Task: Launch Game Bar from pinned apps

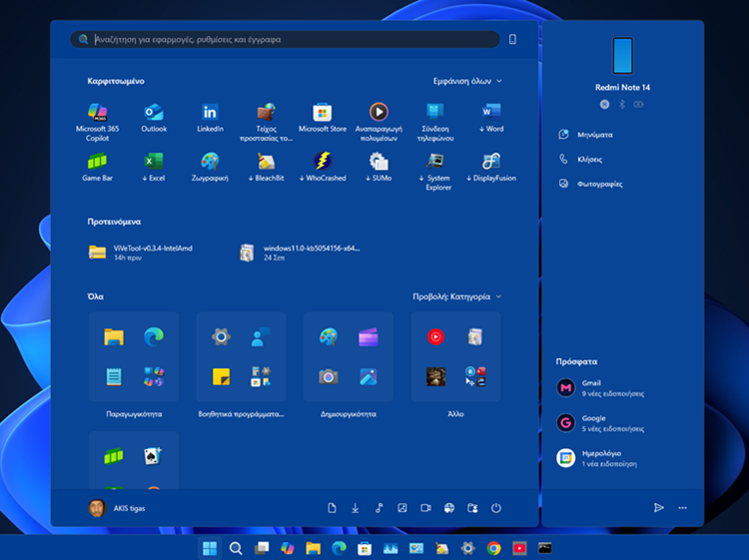Action: (x=97, y=165)
